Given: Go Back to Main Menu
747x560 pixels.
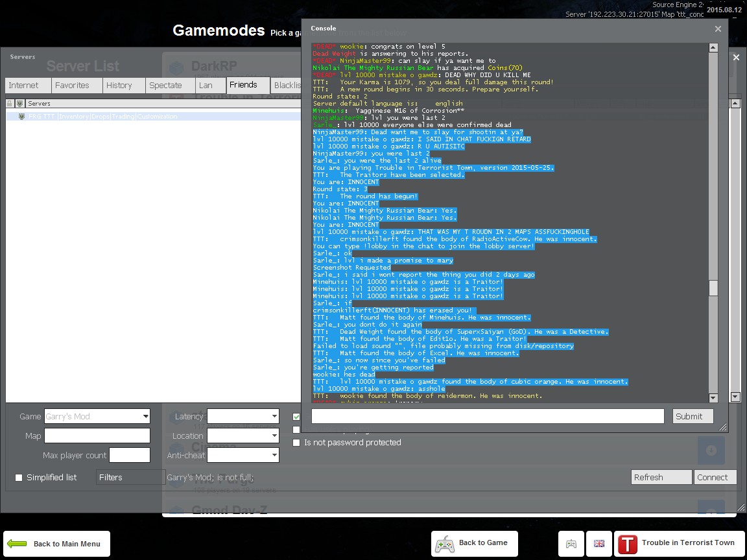Looking at the screenshot, I should coord(56,544).
